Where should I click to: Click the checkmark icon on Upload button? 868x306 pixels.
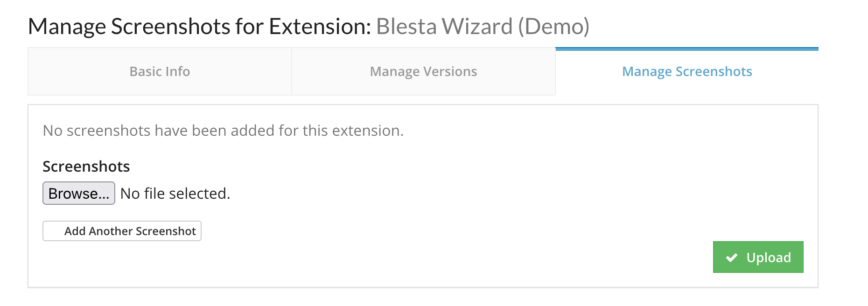coord(732,257)
